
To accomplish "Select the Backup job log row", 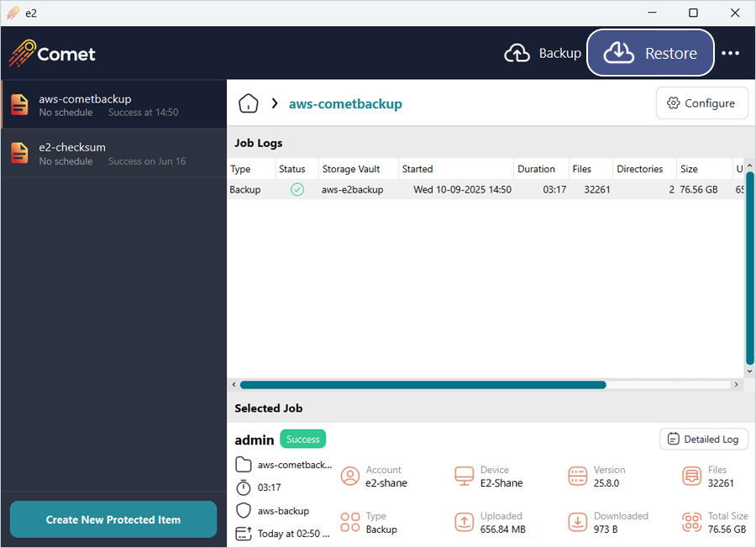I will click(486, 190).
